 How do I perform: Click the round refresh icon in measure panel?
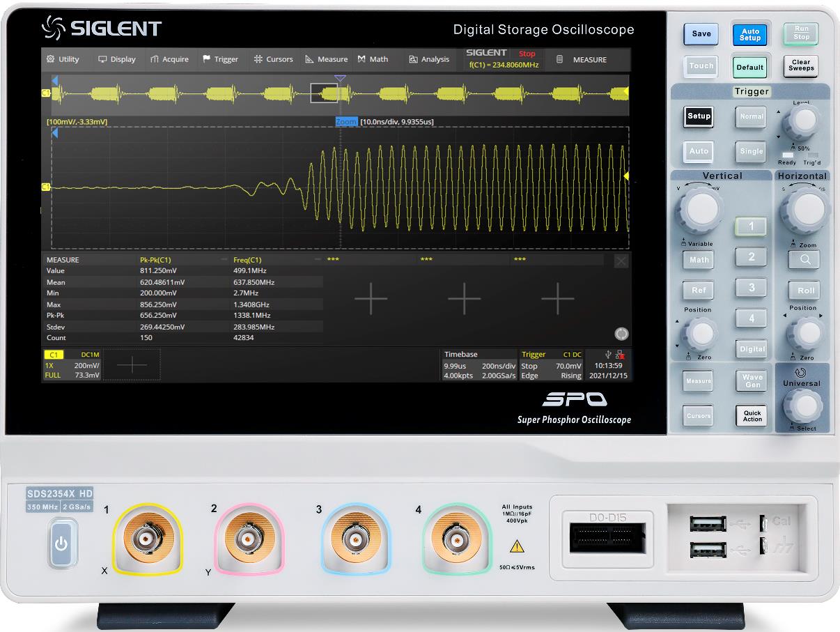coord(621,334)
